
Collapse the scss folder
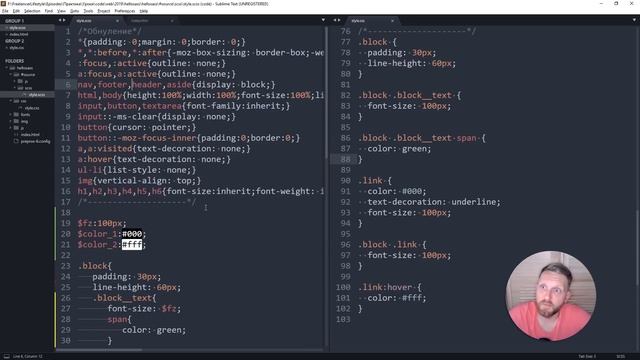click(x=15, y=88)
